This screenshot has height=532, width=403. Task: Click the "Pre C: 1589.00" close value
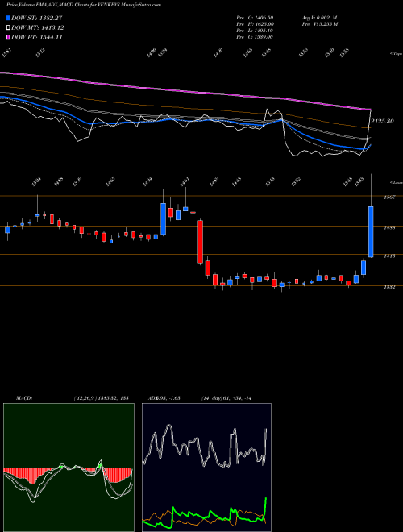coord(255,36)
